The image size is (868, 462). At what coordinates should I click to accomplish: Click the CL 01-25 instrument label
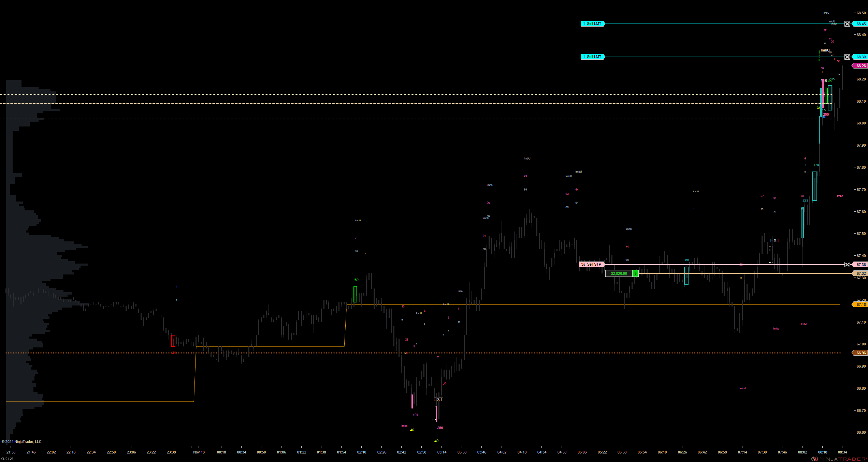coord(8,459)
